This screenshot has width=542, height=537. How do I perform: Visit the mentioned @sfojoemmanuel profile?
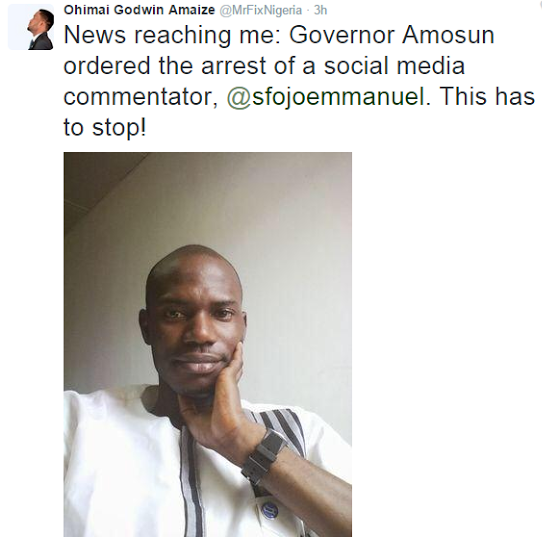tap(325, 96)
